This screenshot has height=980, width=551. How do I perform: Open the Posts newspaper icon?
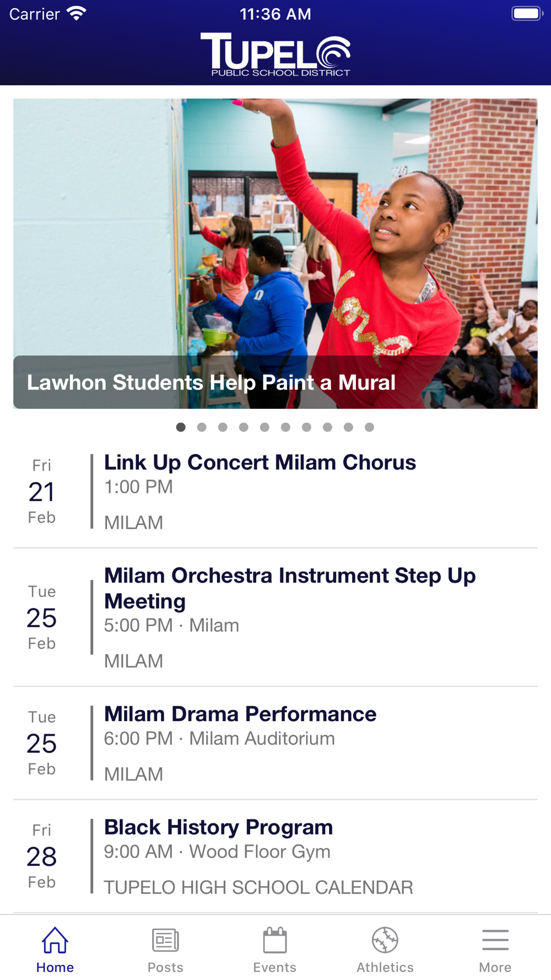(165, 940)
